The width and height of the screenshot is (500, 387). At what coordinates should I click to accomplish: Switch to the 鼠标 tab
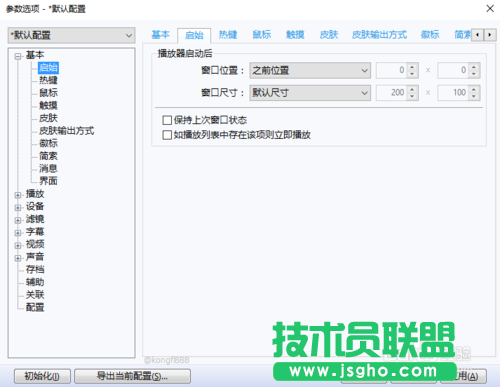click(x=262, y=35)
